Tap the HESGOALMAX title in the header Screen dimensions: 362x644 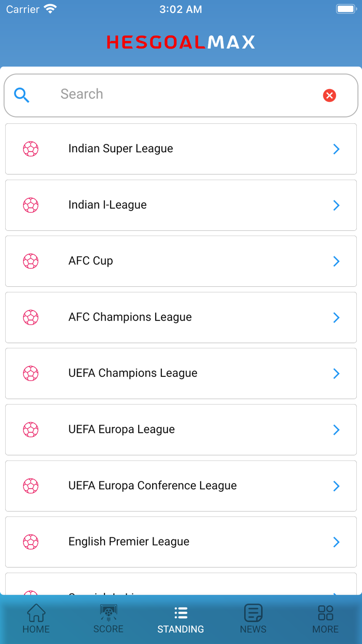click(x=180, y=42)
